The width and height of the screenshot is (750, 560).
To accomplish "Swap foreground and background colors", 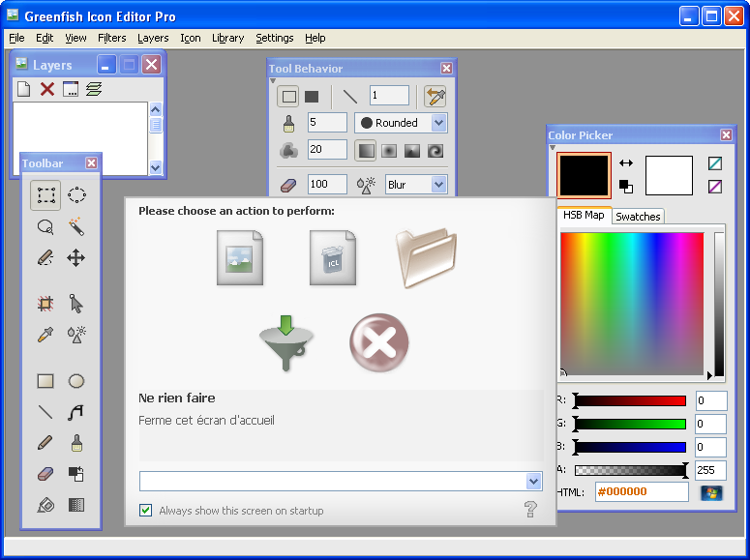I will point(625,162).
